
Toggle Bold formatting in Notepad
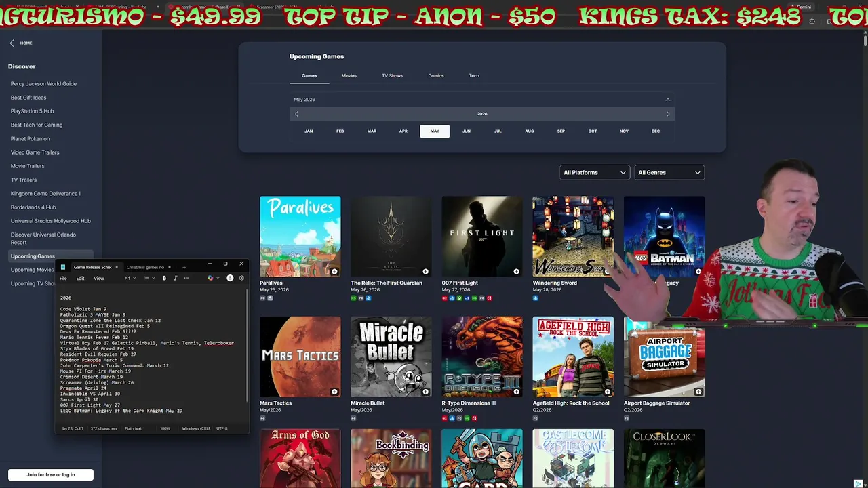click(x=164, y=278)
